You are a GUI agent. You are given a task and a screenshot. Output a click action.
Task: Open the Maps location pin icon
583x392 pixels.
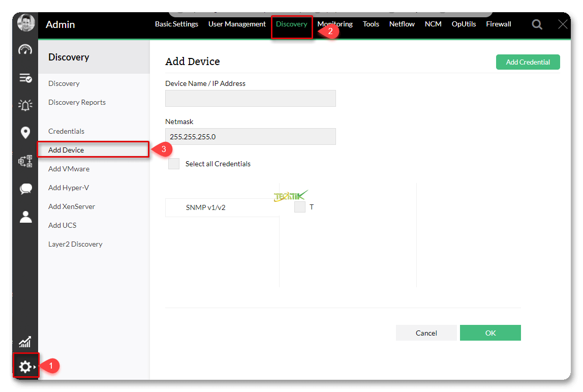(25, 133)
